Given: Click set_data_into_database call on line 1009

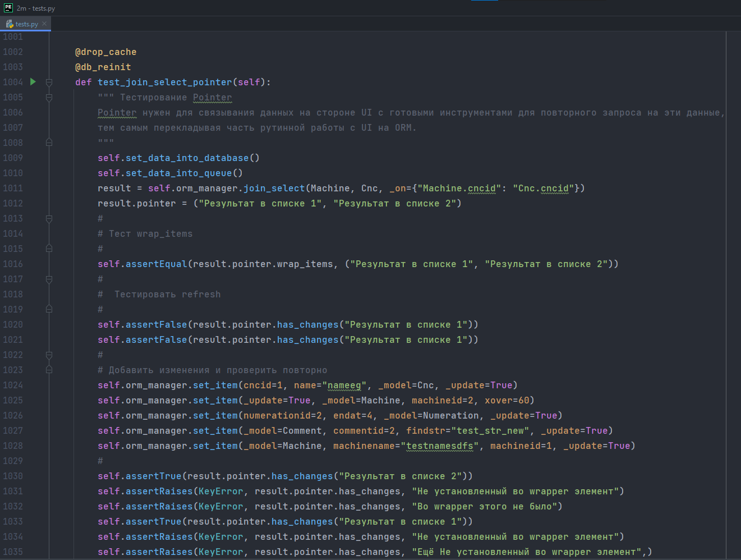Looking at the screenshot, I should 187,158.
